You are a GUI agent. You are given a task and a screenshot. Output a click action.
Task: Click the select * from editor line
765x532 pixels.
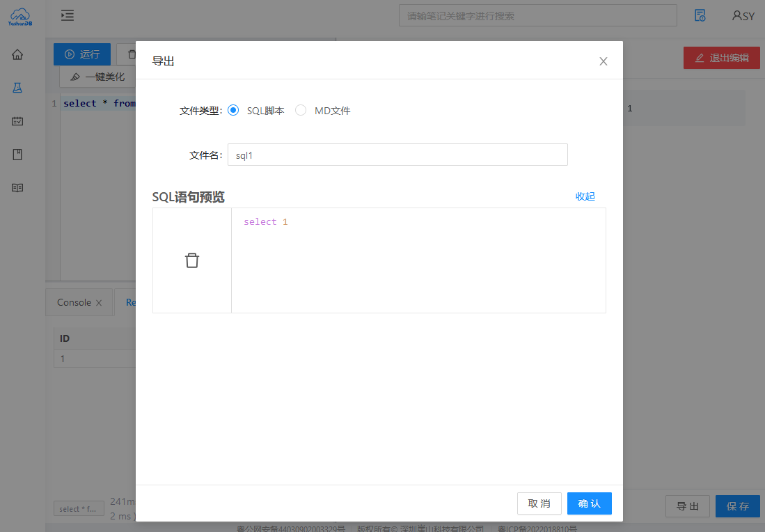[x=100, y=104]
